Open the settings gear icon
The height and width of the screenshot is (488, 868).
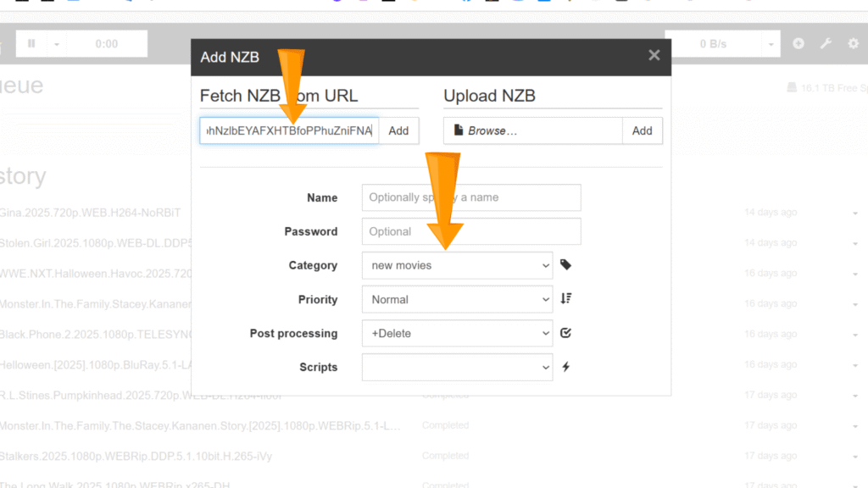pyautogui.click(x=853, y=44)
